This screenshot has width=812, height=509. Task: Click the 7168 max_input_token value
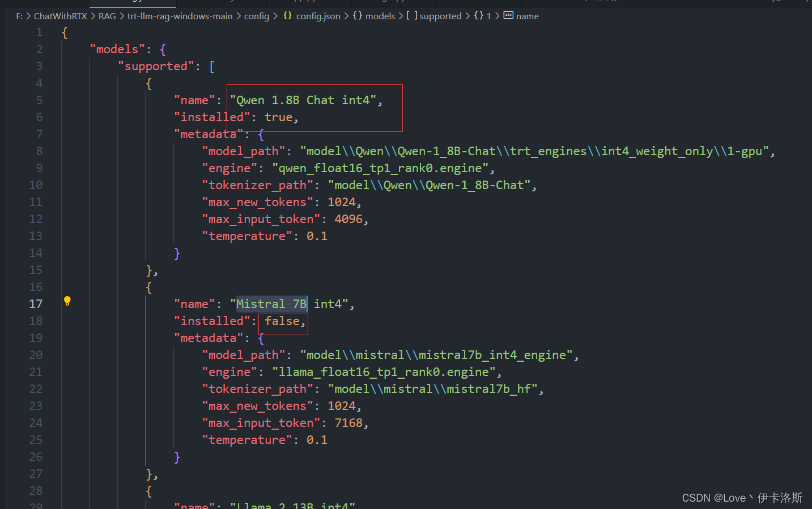coord(348,423)
